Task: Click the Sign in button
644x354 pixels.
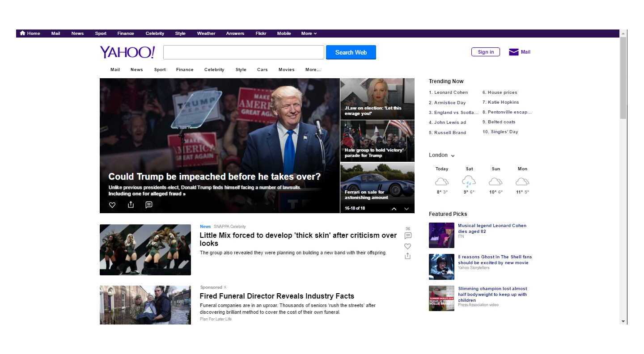Action: coord(486,52)
